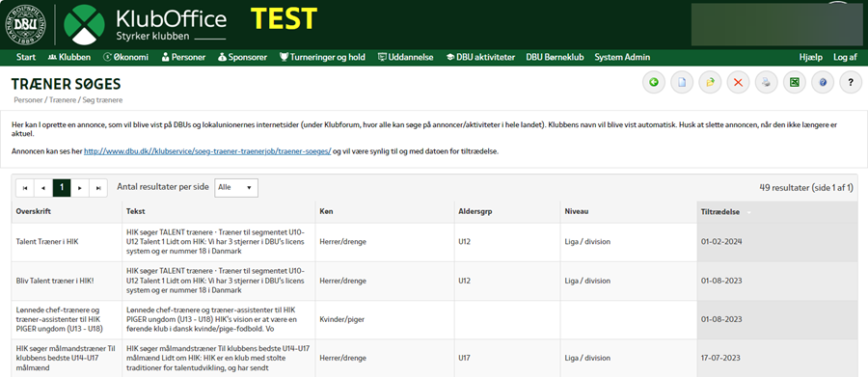The width and height of the screenshot is (868, 377).
Task: Click the Log af link
Action: point(845,57)
